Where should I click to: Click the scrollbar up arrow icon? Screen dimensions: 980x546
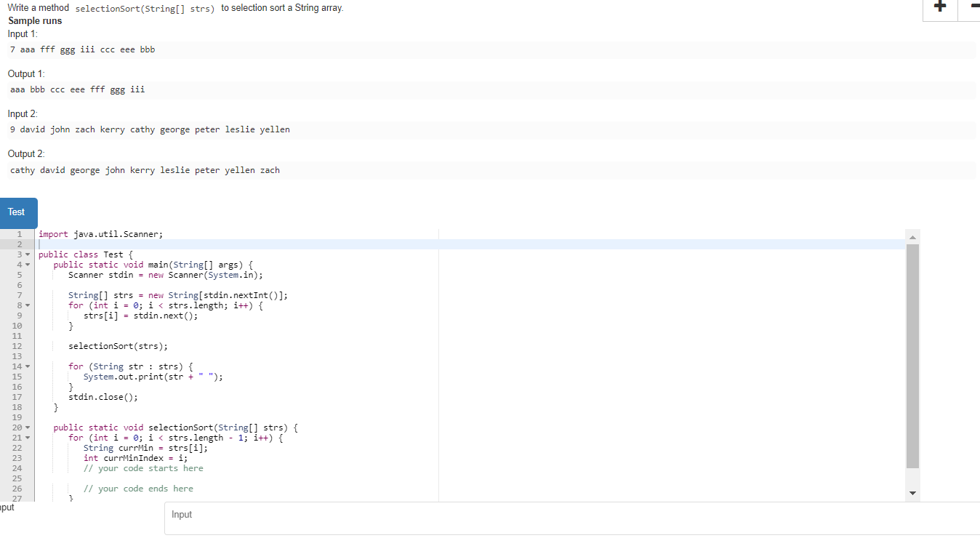click(912, 236)
